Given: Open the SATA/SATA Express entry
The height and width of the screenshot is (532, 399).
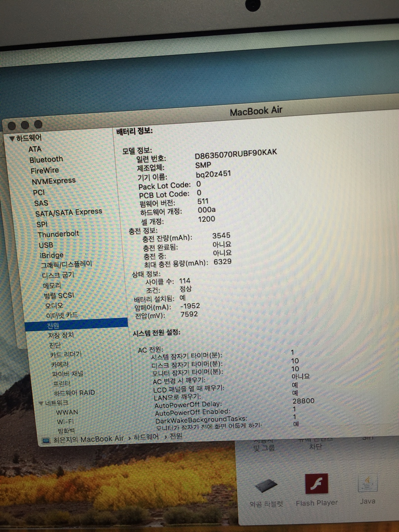Looking at the screenshot, I should click(69, 212).
